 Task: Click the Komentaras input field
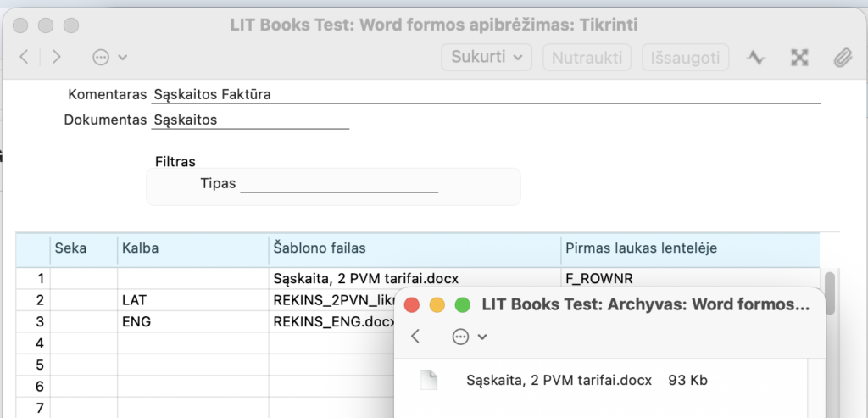[x=486, y=95]
